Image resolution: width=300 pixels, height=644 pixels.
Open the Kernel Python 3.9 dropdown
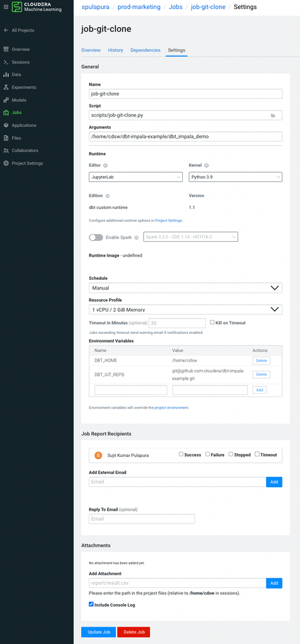(x=235, y=177)
